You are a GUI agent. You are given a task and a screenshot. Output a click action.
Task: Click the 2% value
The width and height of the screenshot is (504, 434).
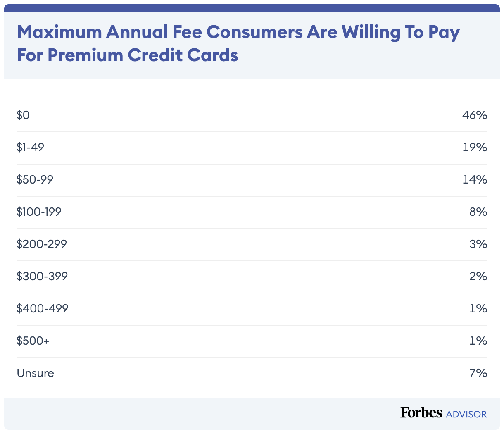478,277
